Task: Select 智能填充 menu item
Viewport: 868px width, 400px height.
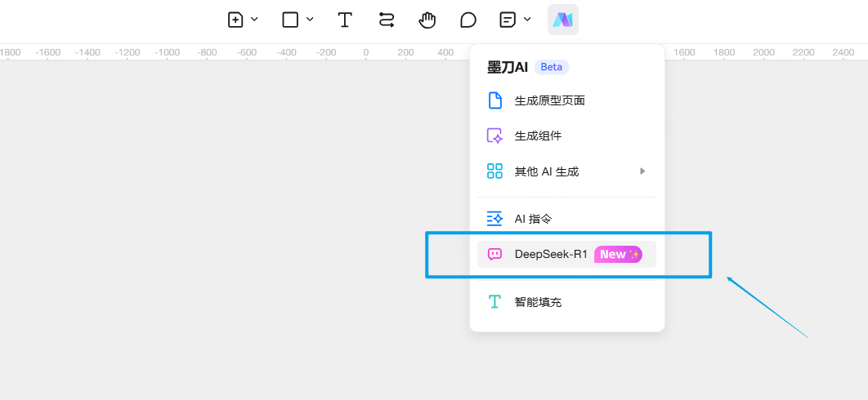Action: (x=567, y=302)
